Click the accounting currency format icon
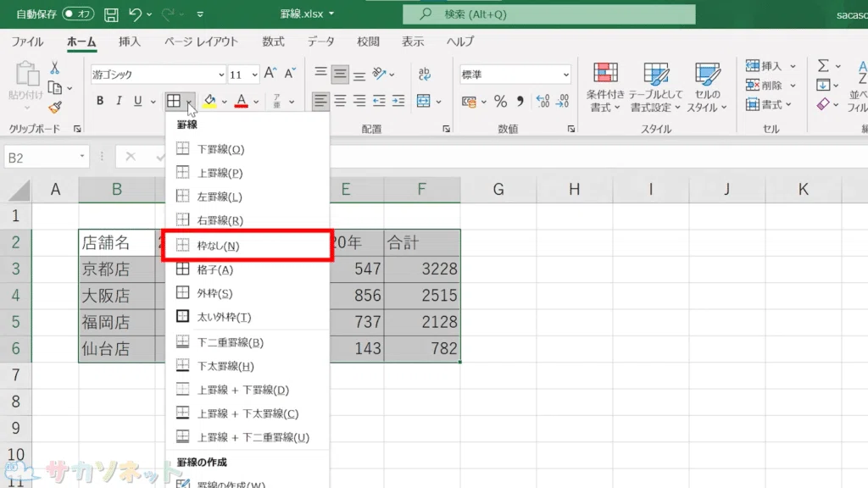 pyautogui.click(x=469, y=102)
